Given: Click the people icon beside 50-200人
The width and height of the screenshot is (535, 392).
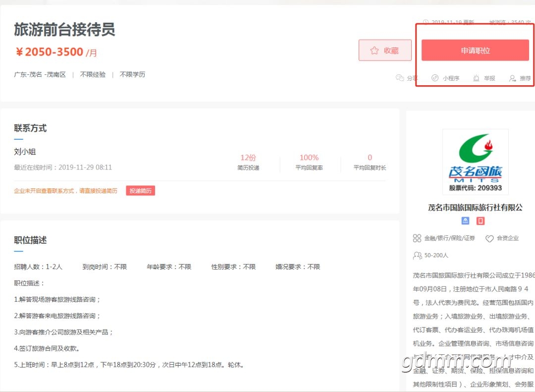Looking at the screenshot, I should coord(417,255).
